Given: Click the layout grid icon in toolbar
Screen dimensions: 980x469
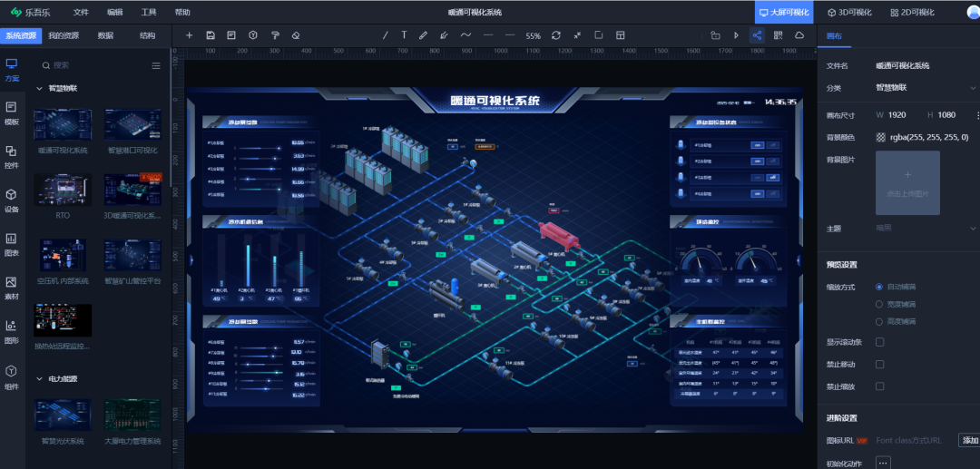Looking at the screenshot, I should point(620,35).
